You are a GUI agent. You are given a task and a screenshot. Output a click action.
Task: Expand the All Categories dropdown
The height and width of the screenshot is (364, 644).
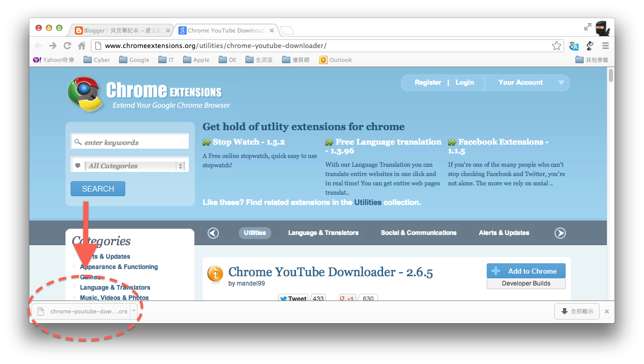pos(129,166)
